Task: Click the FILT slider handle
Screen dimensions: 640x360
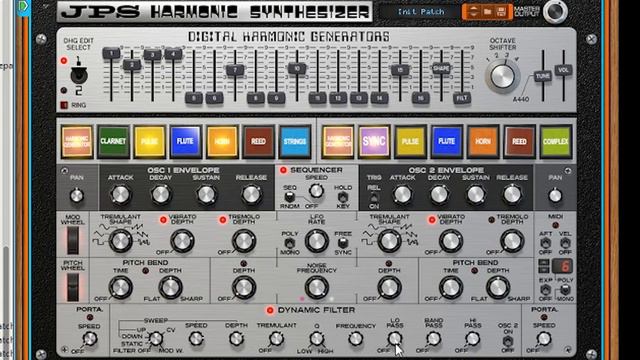Action: [462, 98]
